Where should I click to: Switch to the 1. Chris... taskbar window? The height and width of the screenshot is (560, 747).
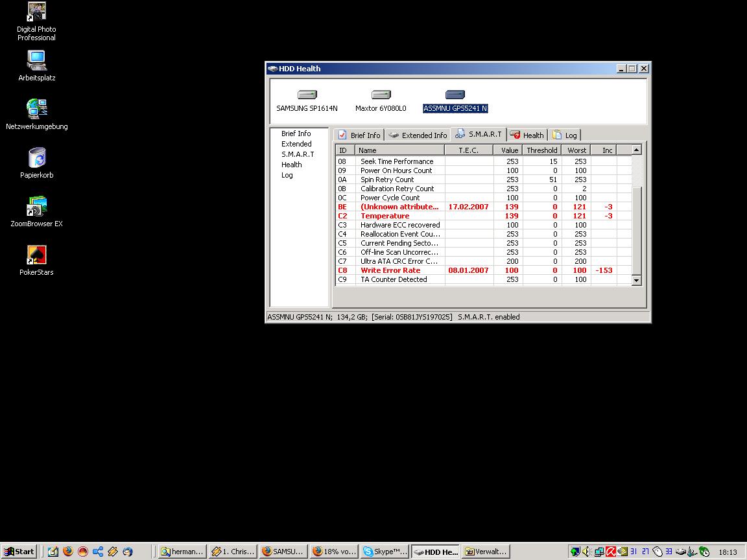(x=233, y=552)
